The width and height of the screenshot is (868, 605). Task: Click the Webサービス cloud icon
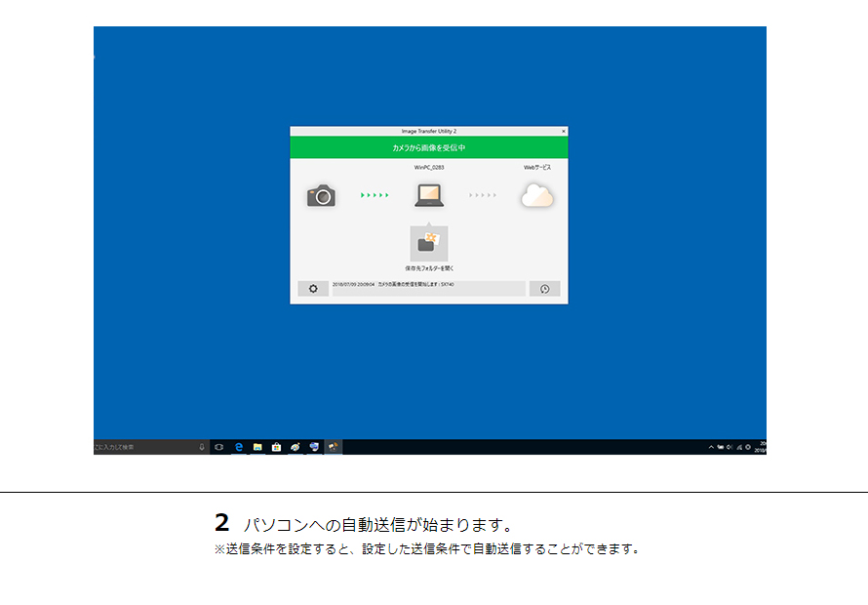tap(538, 195)
